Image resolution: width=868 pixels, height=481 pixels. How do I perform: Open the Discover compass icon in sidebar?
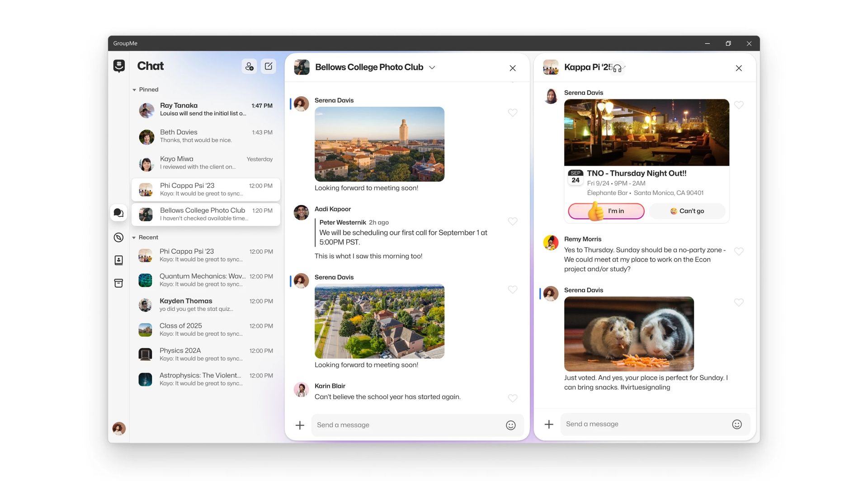pos(118,237)
